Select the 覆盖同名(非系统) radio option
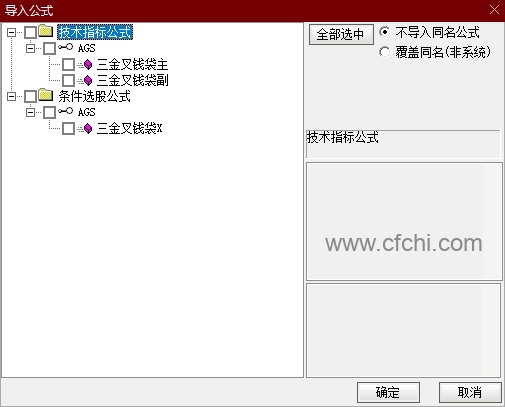Image resolution: width=505 pixels, height=407 pixels. [x=384, y=52]
